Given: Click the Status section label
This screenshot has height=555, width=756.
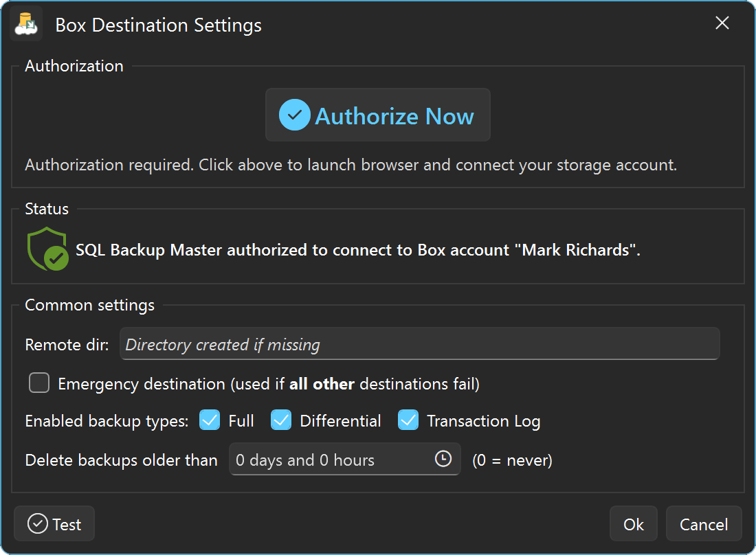Looking at the screenshot, I should (46, 208).
